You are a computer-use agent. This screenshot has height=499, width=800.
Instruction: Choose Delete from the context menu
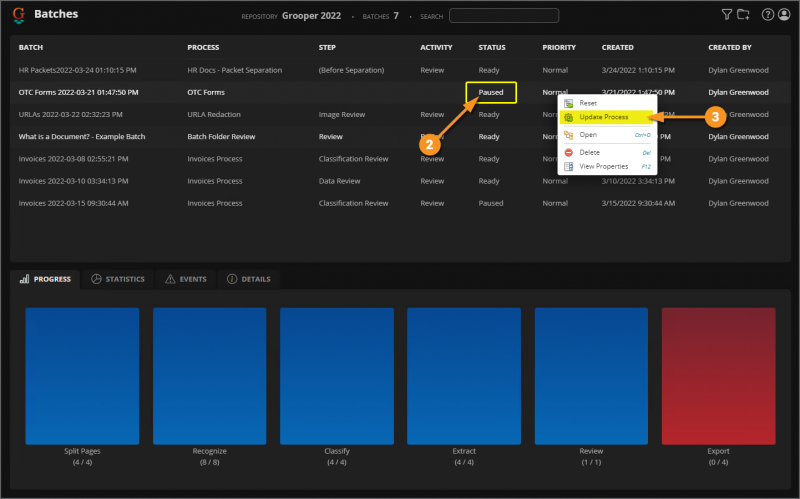pyautogui.click(x=589, y=152)
